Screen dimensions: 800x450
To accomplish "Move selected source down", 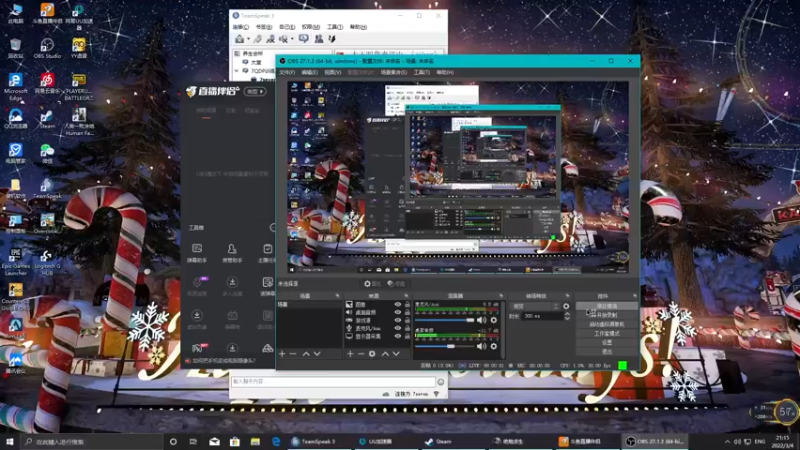I will pyautogui.click(x=396, y=354).
